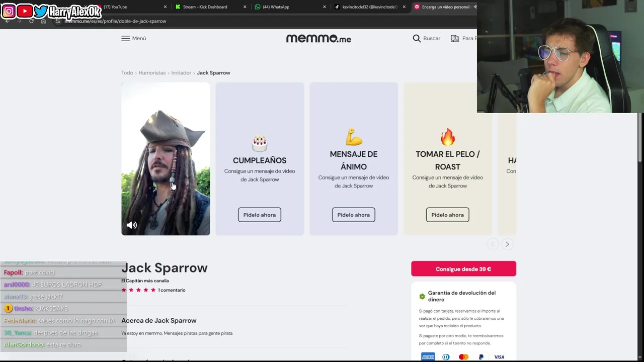Click tinsho chat message KJAKSDAKS
Viewport: 644px width, 362px height.
(52, 309)
